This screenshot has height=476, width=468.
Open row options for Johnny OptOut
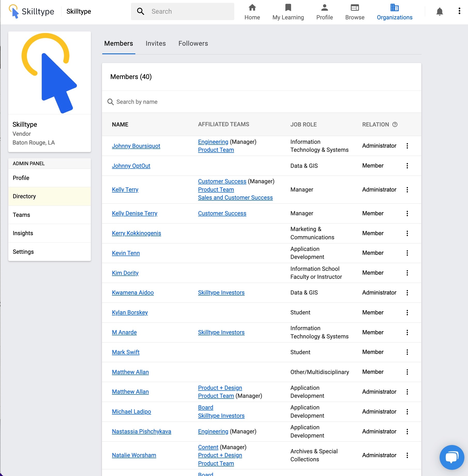click(407, 166)
